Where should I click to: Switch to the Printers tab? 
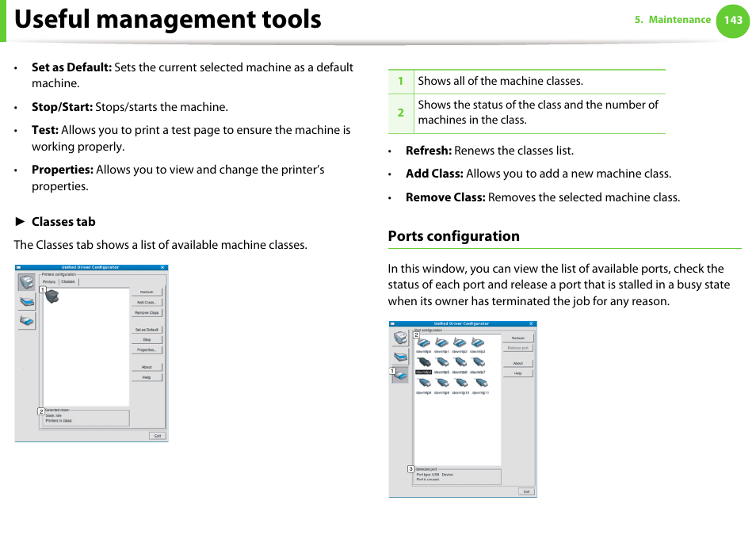[49, 281]
